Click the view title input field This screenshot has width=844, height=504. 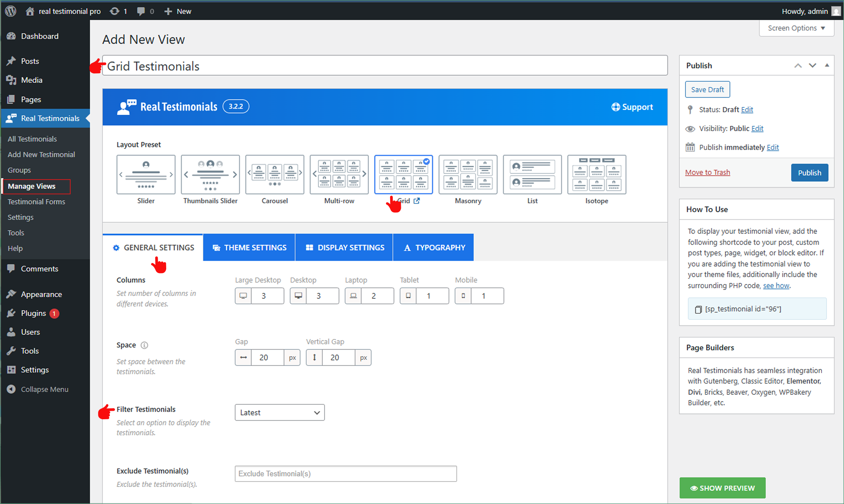385,66
